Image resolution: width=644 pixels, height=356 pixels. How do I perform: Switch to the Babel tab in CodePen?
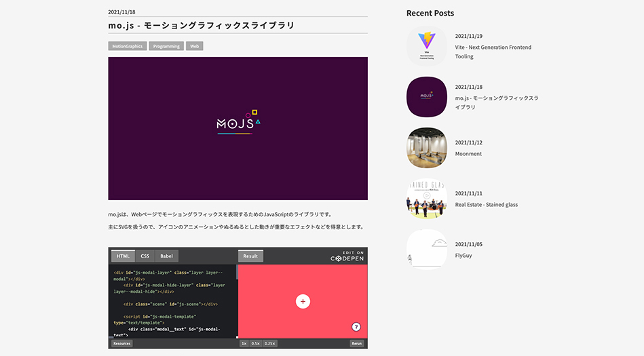pos(166,256)
